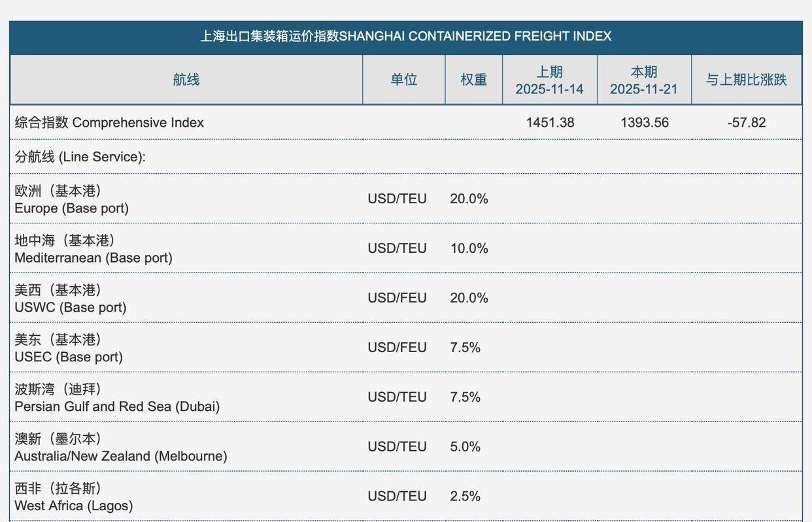Click the Line Service section label
The width and height of the screenshot is (812, 522).
(x=80, y=157)
